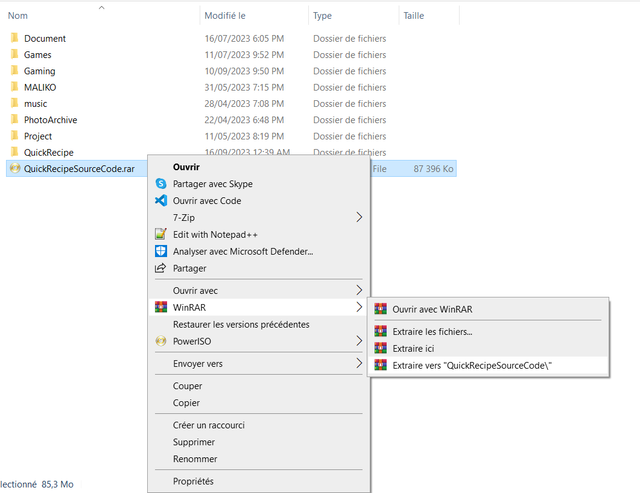Click the PowerISO disc icon in menu
Image resolution: width=640 pixels, height=493 pixels.
161,341
